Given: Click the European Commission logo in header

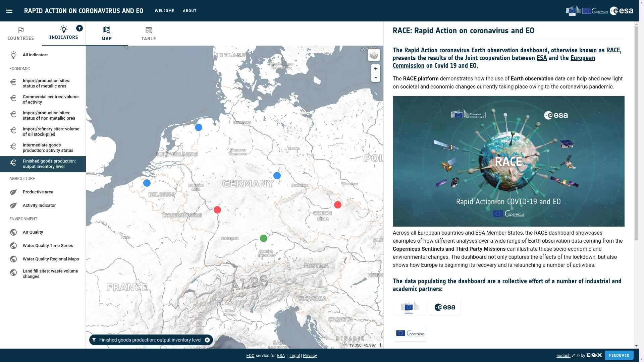Looking at the screenshot, I should coord(573,11).
